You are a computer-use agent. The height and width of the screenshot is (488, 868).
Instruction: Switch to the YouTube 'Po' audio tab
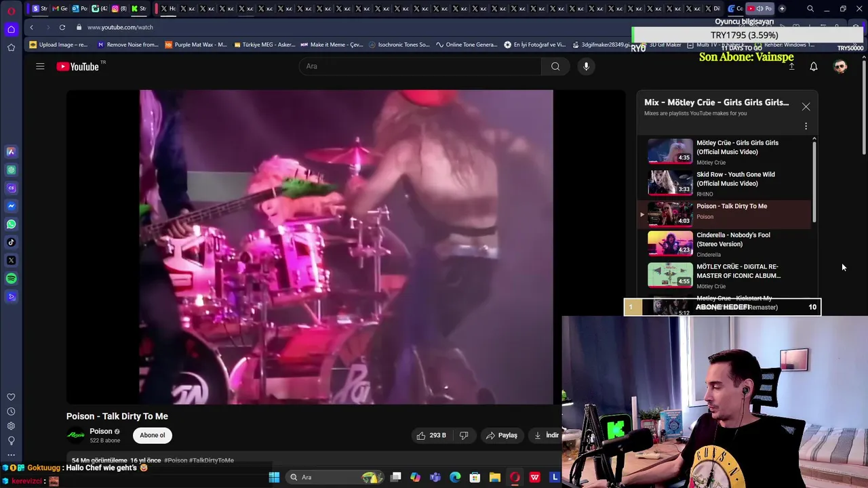(x=759, y=9)
